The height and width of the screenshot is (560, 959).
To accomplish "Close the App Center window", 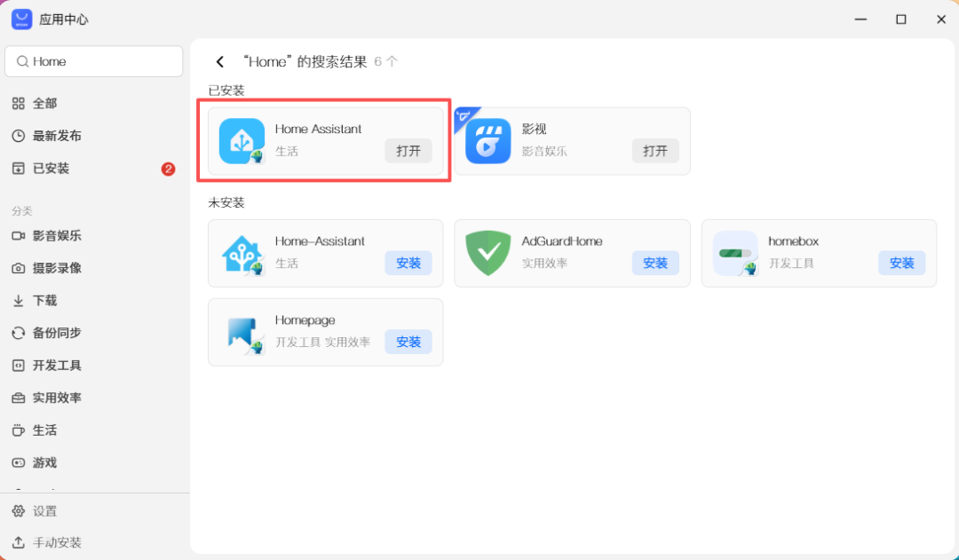I will coord(941,20).
